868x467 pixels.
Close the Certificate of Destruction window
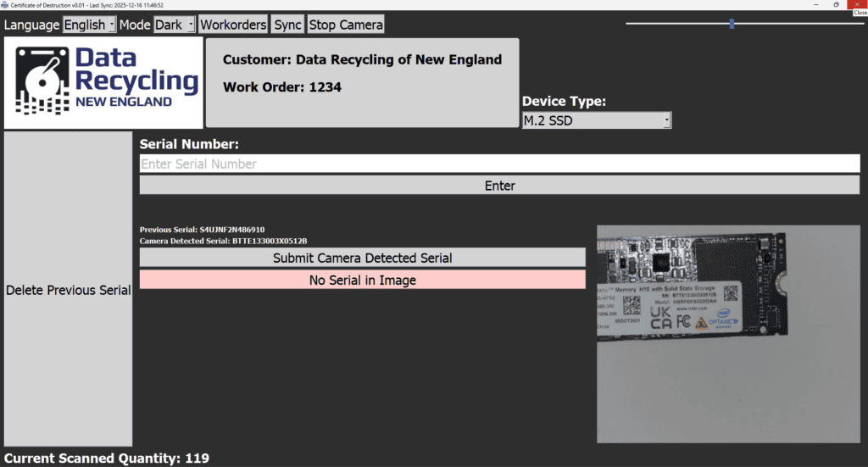tap(858, 4)
